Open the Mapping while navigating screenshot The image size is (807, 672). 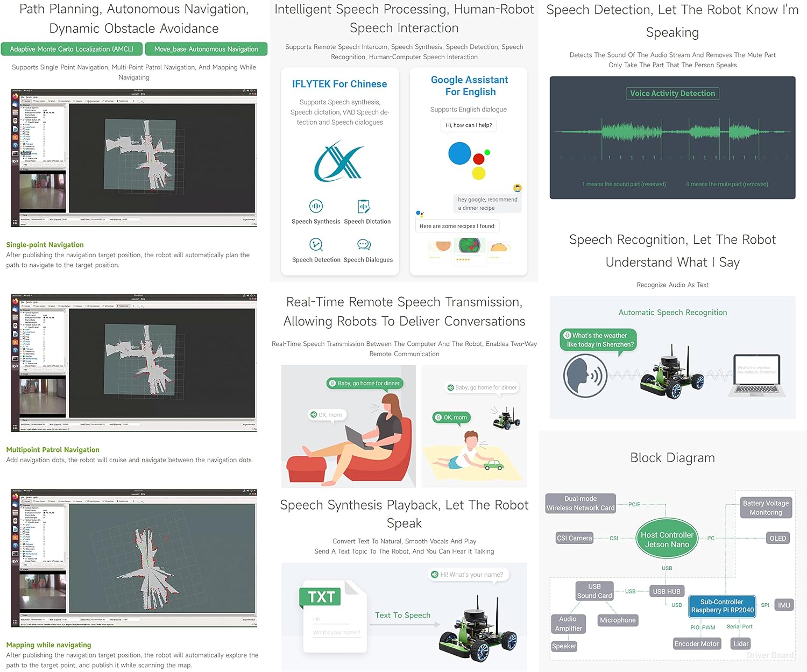pos(134,558)
